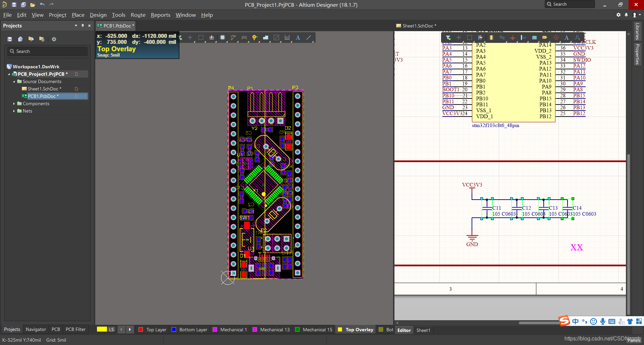Select the PCB rectangle selection tool
This screenshot has height=345, width=644.
[x=201, y=38]
